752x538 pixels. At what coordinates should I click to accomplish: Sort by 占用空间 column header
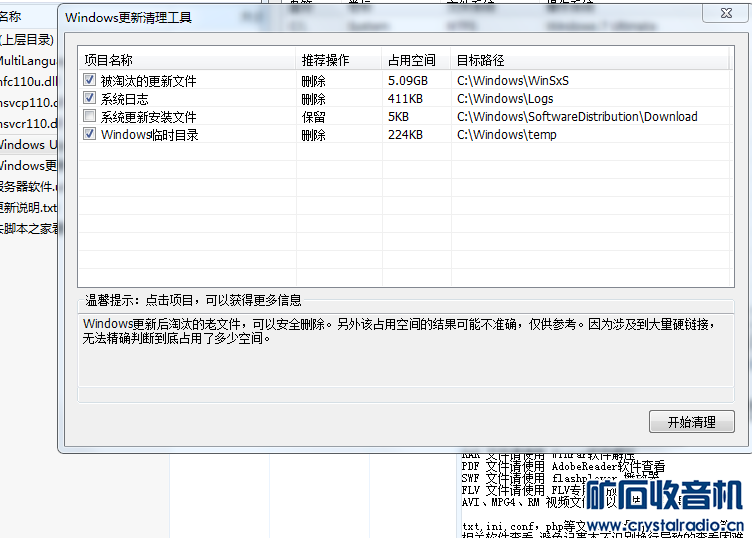(416, 60)
